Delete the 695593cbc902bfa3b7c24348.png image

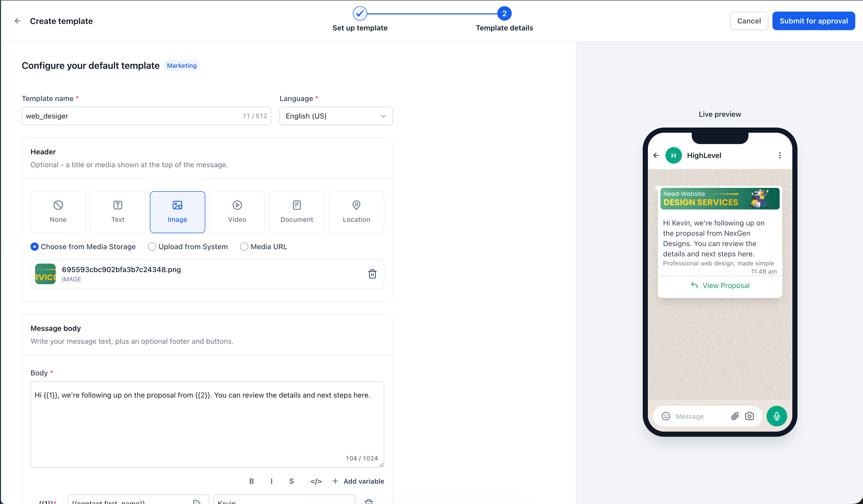point(372,274)
